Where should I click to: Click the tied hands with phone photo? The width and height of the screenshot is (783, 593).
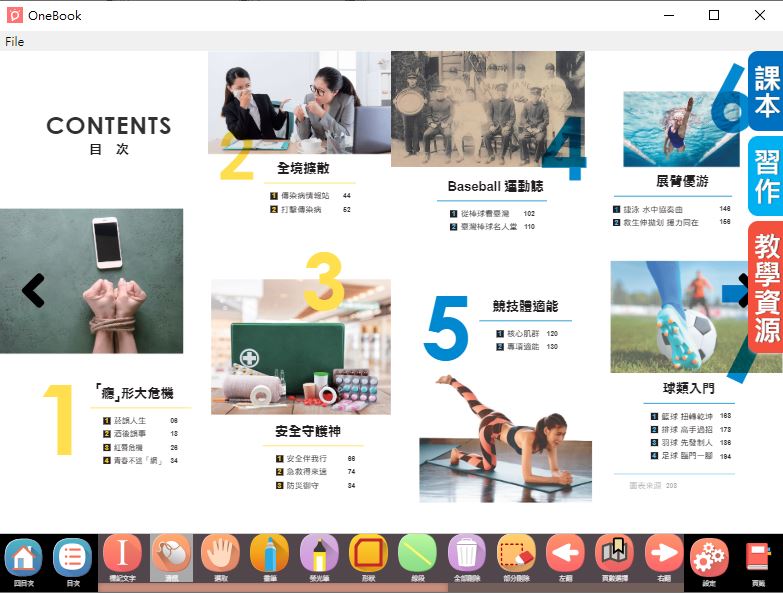pyautogui.click(x=91, y=281)
